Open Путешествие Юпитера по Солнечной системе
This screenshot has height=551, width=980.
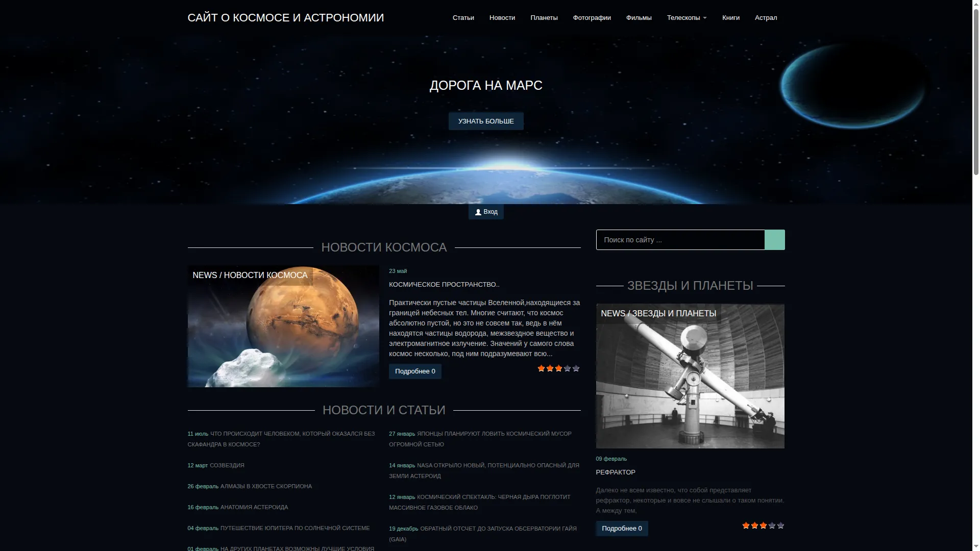point(295,528)
